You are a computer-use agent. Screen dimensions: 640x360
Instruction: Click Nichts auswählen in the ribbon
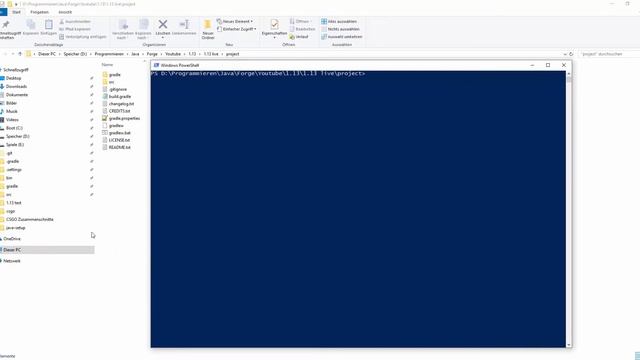pyautogui.click(x=340, y=29)
